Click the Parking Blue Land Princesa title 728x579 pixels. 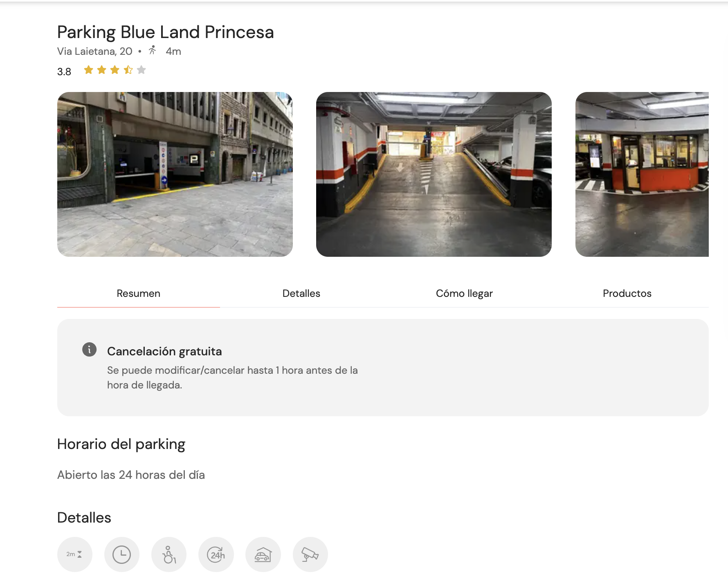click(x=165, y=32)
